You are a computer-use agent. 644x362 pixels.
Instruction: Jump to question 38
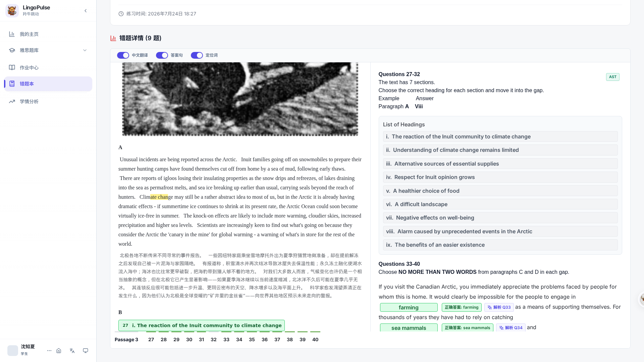290,340
